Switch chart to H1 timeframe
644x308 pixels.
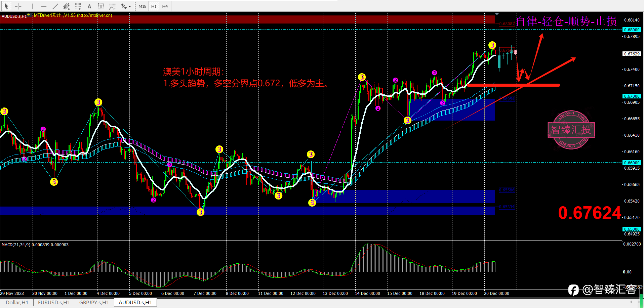154,6
